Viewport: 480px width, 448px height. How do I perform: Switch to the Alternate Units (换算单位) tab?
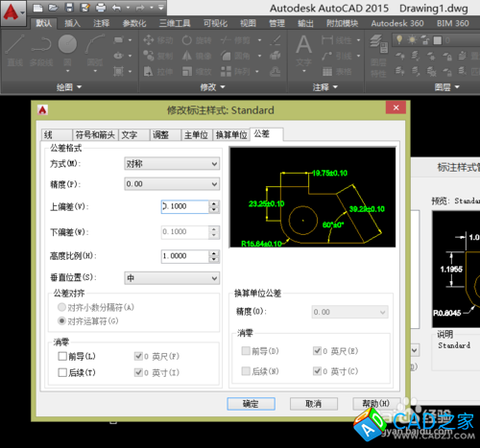231,135
